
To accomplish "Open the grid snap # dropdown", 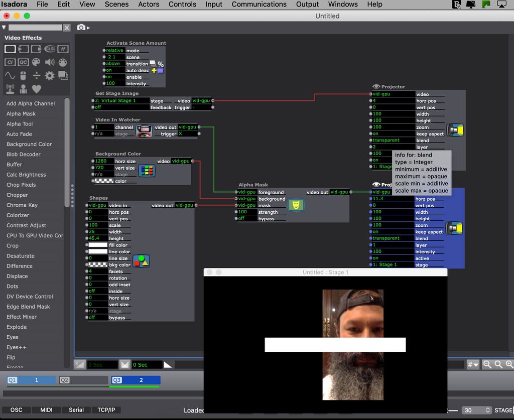I will 472,365.
